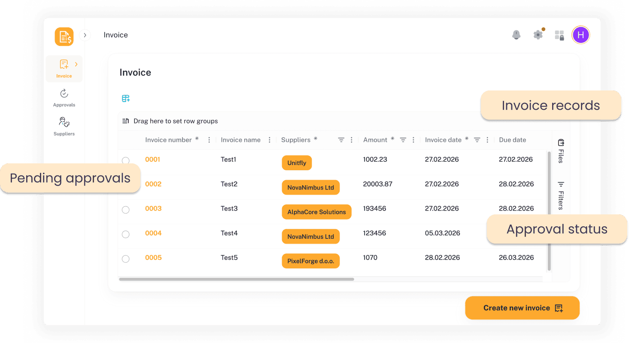The image size is (644, 343).
Task: Open the user profile avatar H
Action: [x=580, y=35]
